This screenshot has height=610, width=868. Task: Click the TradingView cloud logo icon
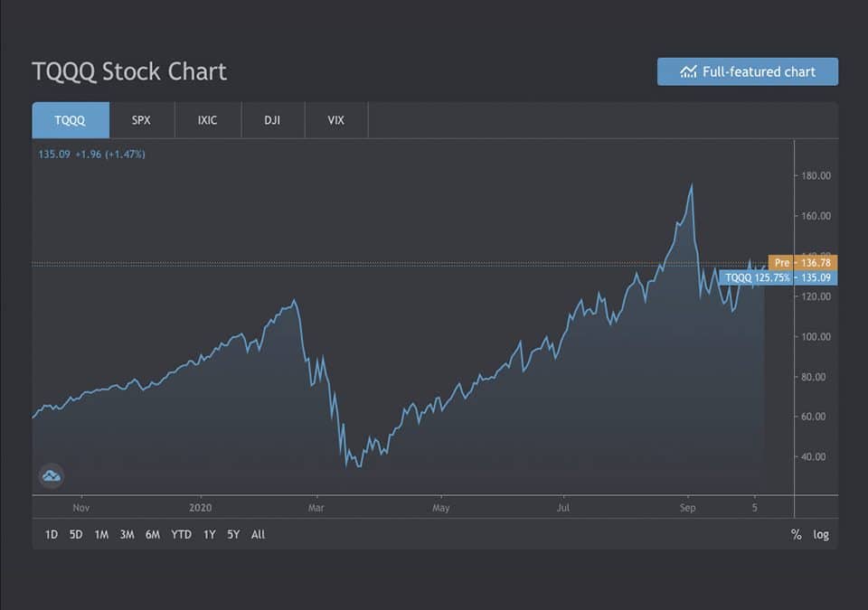[51, 475]
